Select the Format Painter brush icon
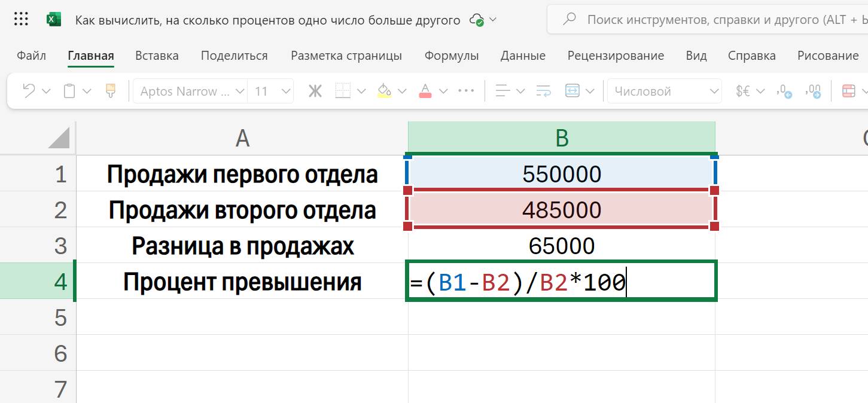The width and height of the screenshot is (868, 403). [x=111, y=90]
